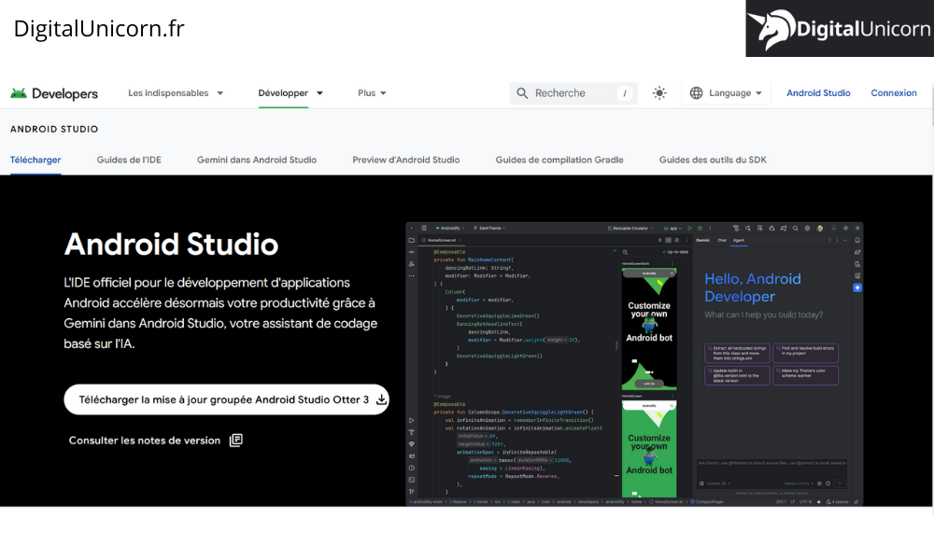This screenshot has width=934, height=560.
Task: Select the Agent tab in the Gemini panel
Action: 738,240
